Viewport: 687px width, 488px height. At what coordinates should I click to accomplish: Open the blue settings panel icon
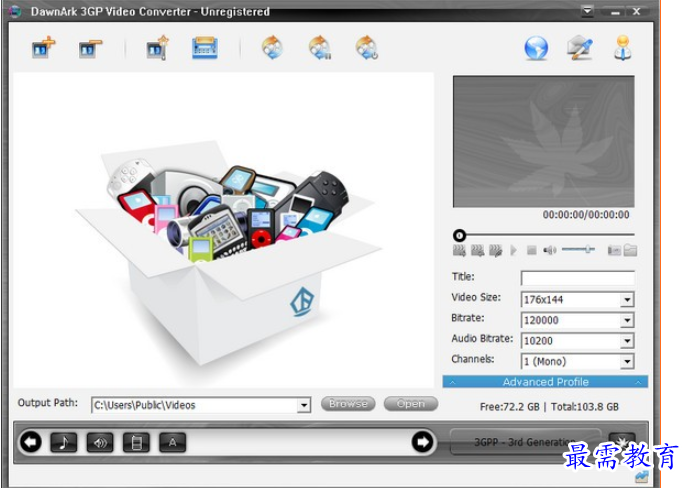pos(205,48)
